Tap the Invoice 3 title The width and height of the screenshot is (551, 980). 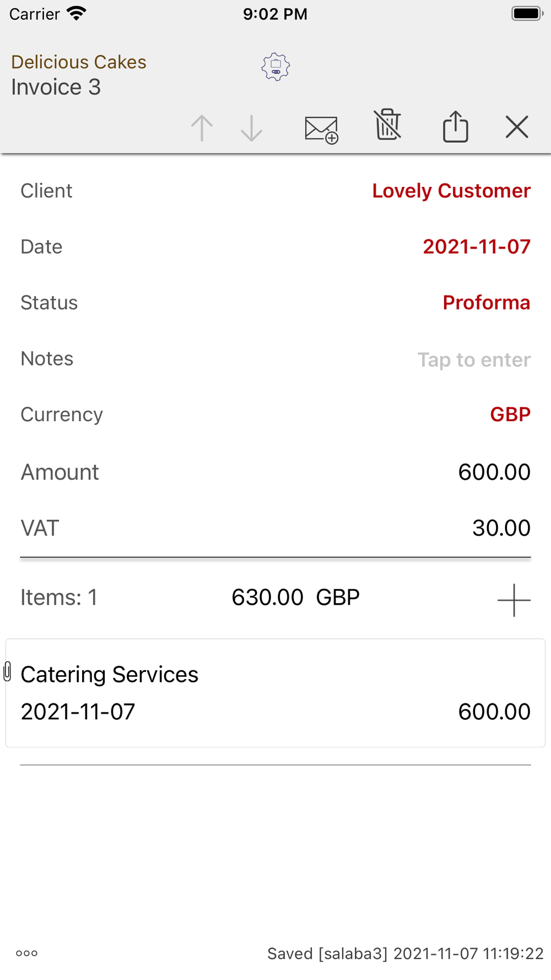tap(56, 87)
